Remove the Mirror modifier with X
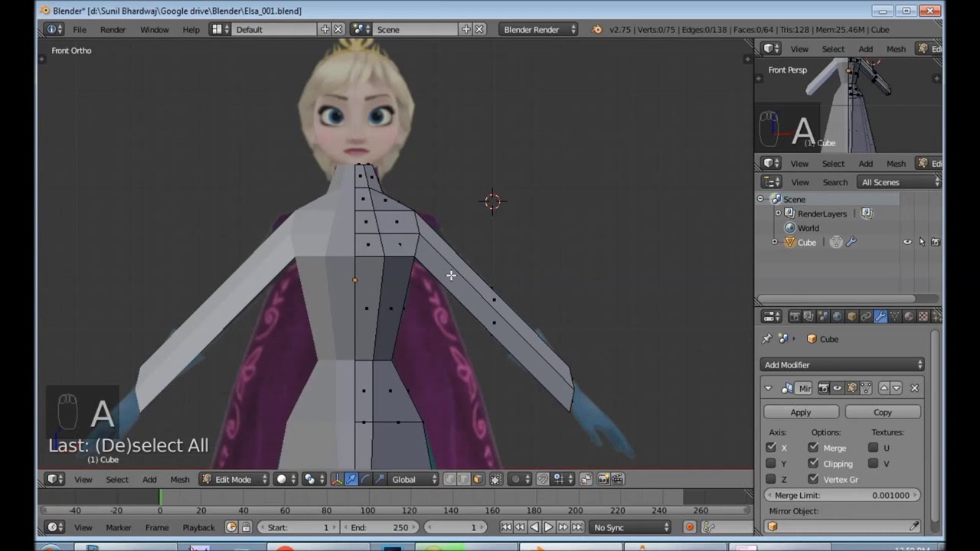The image size is (980, 551). point(914,388)
